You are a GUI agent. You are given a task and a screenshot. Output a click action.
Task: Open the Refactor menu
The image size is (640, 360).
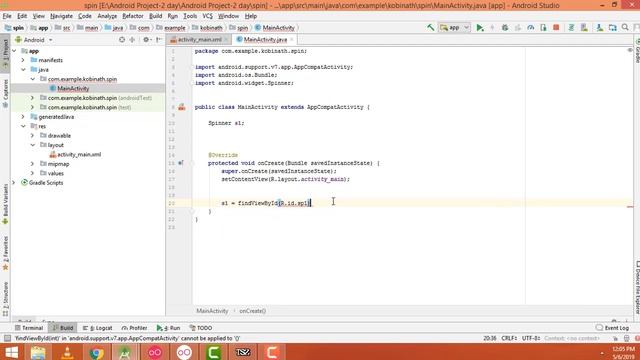pos(133,16)
